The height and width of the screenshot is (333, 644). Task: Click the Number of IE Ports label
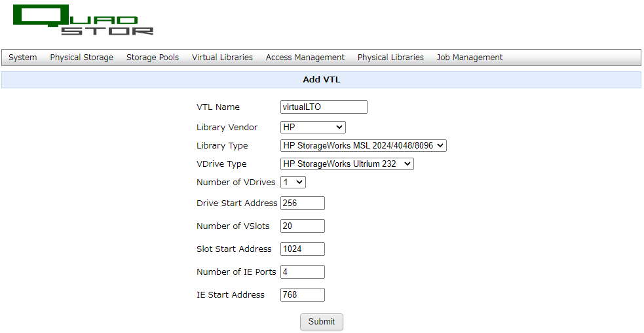237,272
